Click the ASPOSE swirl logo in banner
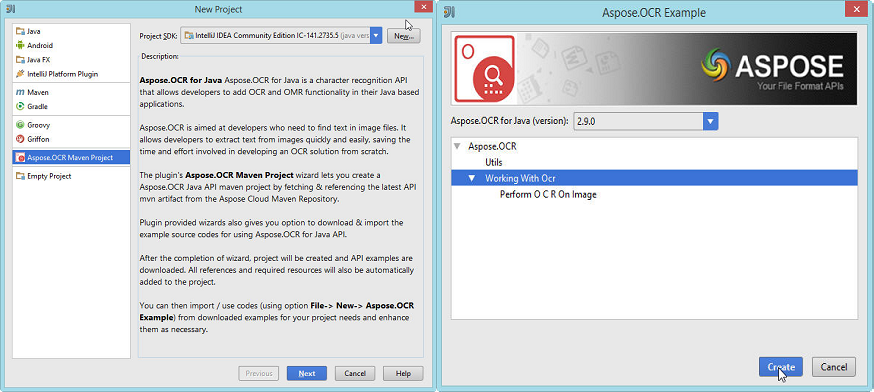 pyautogui.click(x=715, y=64)
